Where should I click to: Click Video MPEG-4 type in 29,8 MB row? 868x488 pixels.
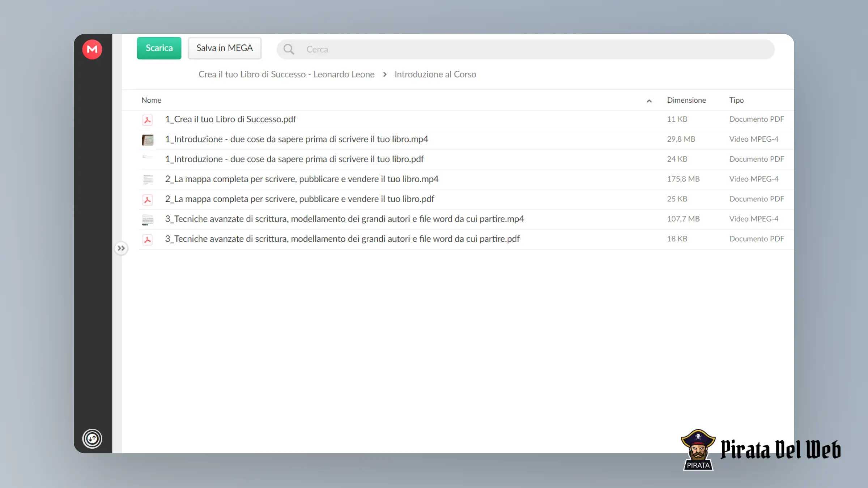click(x=754, y=139)
